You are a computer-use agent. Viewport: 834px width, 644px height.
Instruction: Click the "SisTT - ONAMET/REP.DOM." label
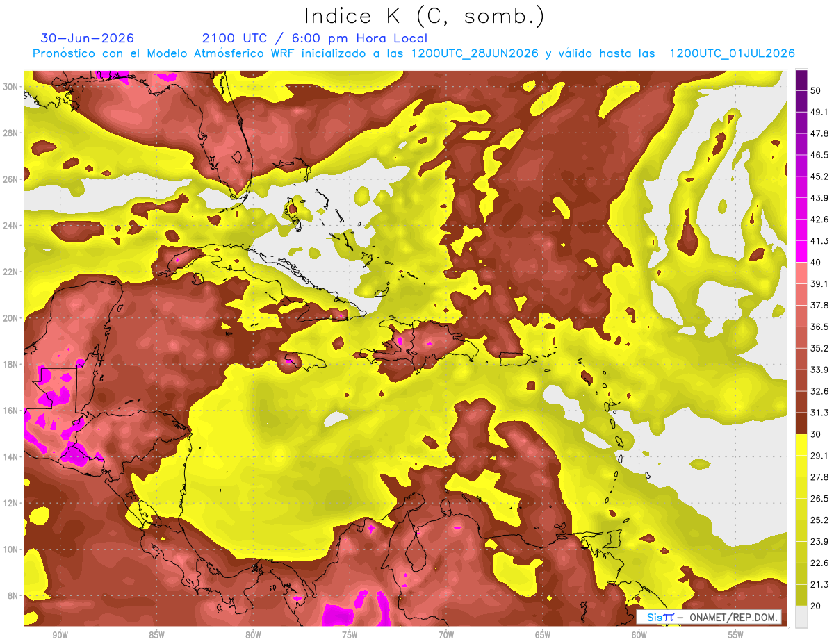[709, 617]
